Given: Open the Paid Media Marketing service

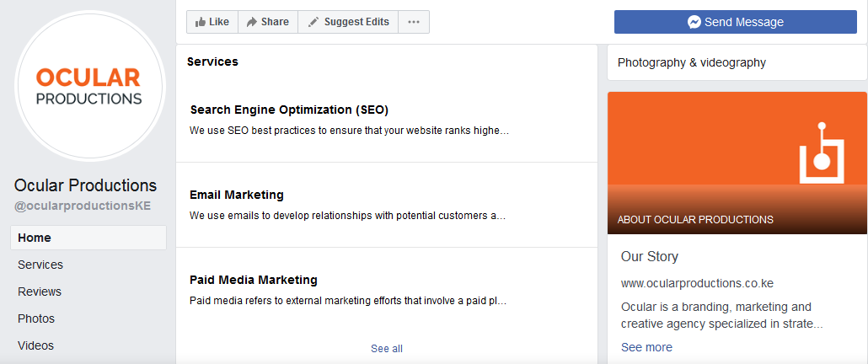Looking at the screenshot, I should pos(254,280).
